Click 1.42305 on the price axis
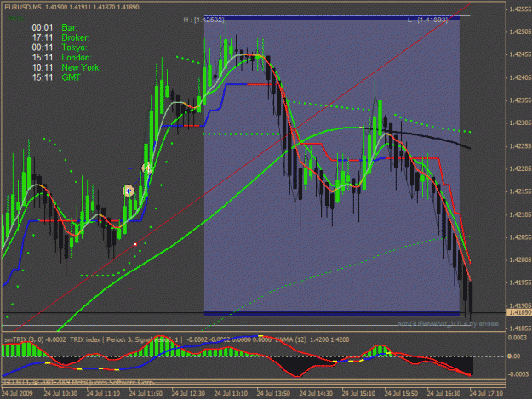 [520, 123]
